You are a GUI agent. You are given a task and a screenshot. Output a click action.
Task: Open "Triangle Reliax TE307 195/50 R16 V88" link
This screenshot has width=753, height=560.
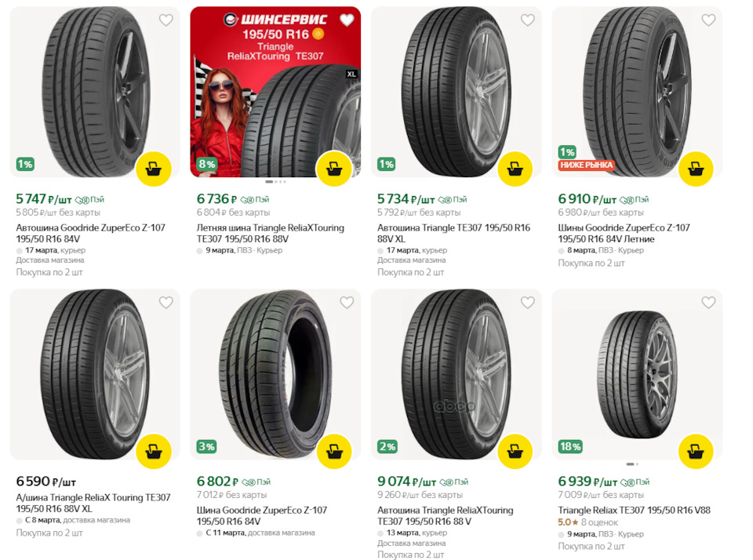634,510
